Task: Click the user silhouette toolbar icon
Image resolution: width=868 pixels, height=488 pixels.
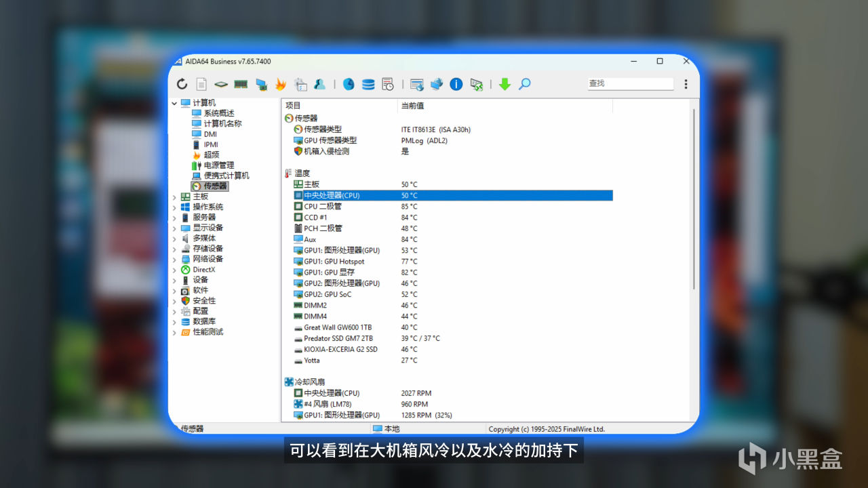Action: tap(320, 84)
